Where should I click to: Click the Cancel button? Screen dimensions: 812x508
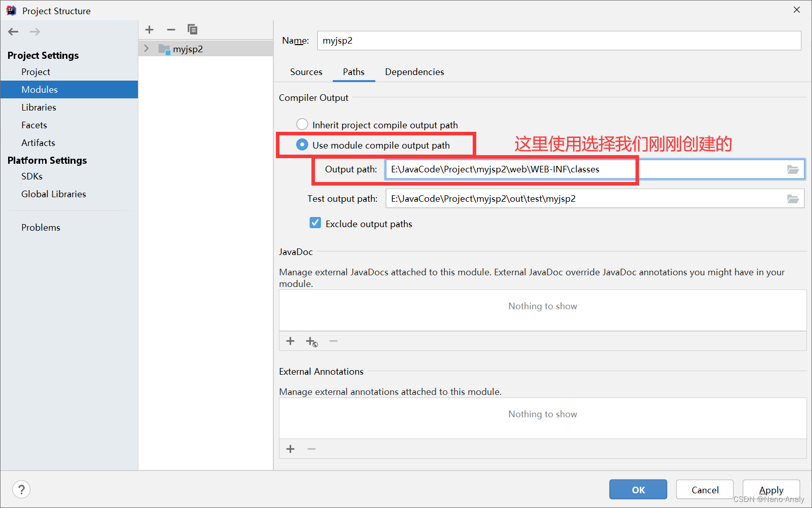click(705, 490)
